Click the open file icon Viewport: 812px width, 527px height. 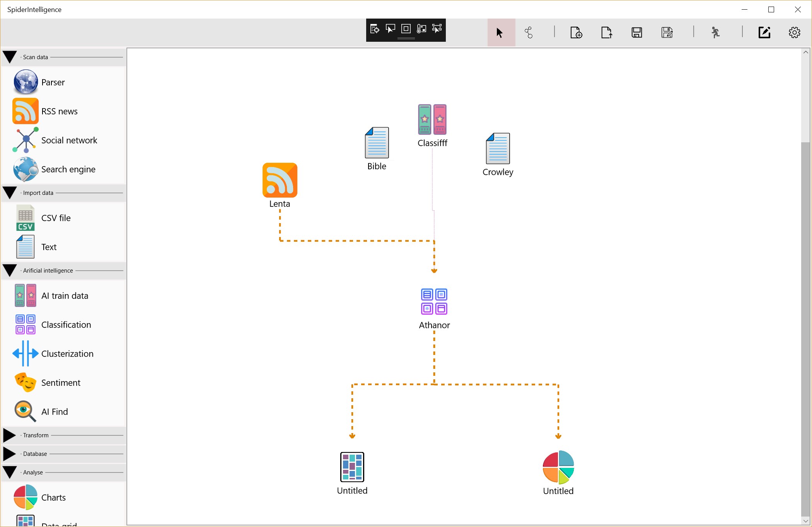pyautogui.click(x=606, y=33)
